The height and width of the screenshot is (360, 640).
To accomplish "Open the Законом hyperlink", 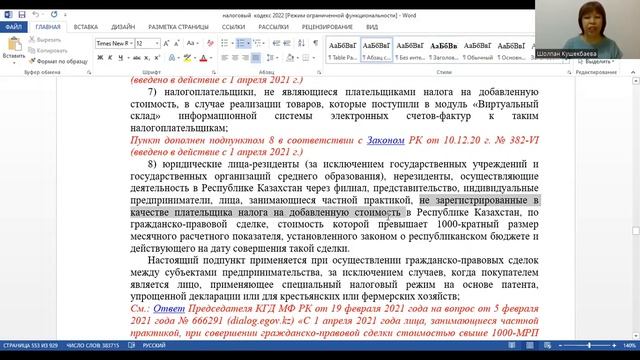I will (x=385, y=140).
